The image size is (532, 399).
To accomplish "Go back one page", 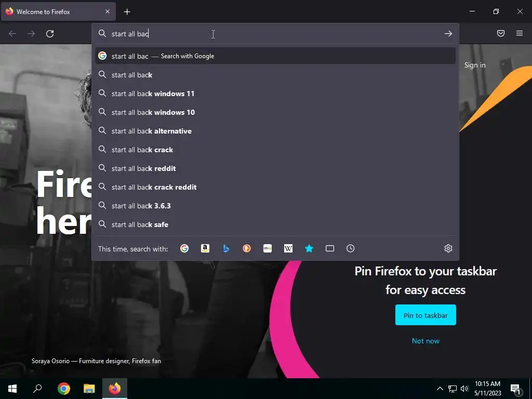I will [12, 34].
